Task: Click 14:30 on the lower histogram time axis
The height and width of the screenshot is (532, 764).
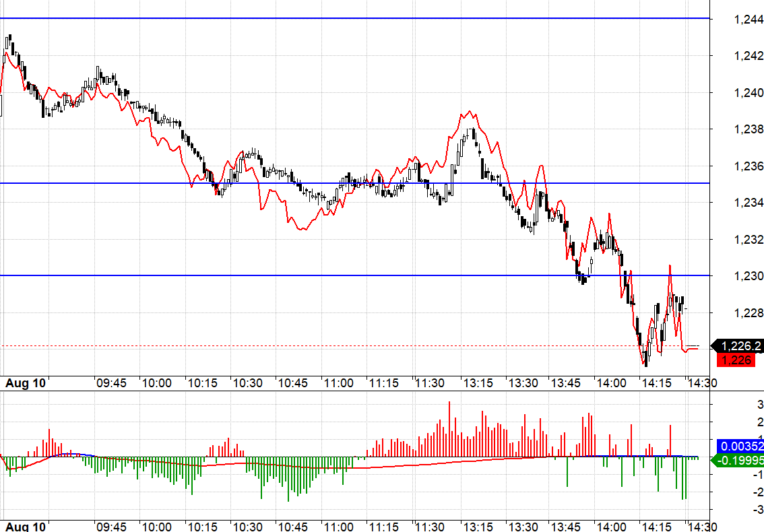Action: point(700,526)
